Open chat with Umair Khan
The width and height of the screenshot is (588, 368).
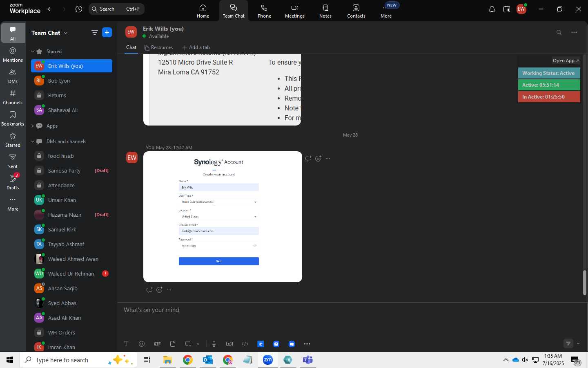(x=71, y=200)
